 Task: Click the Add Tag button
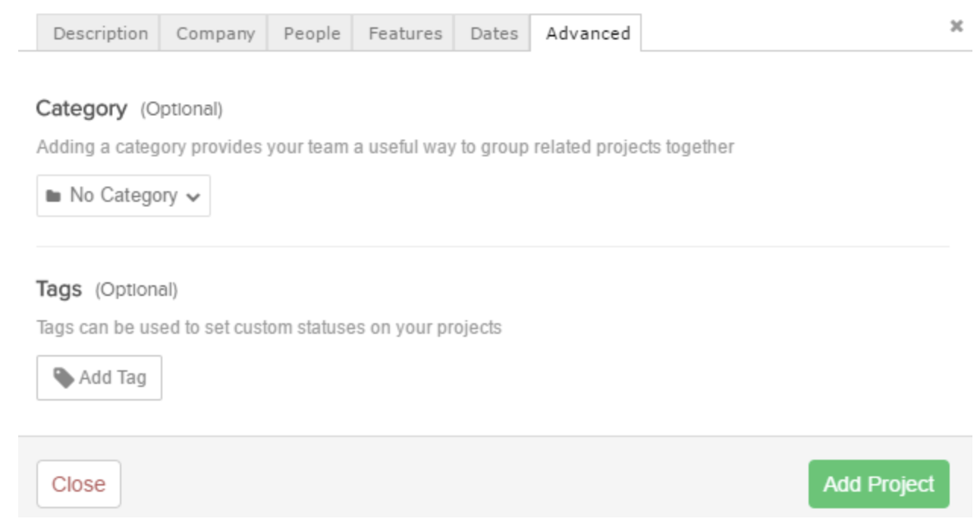tap(99, 378)
